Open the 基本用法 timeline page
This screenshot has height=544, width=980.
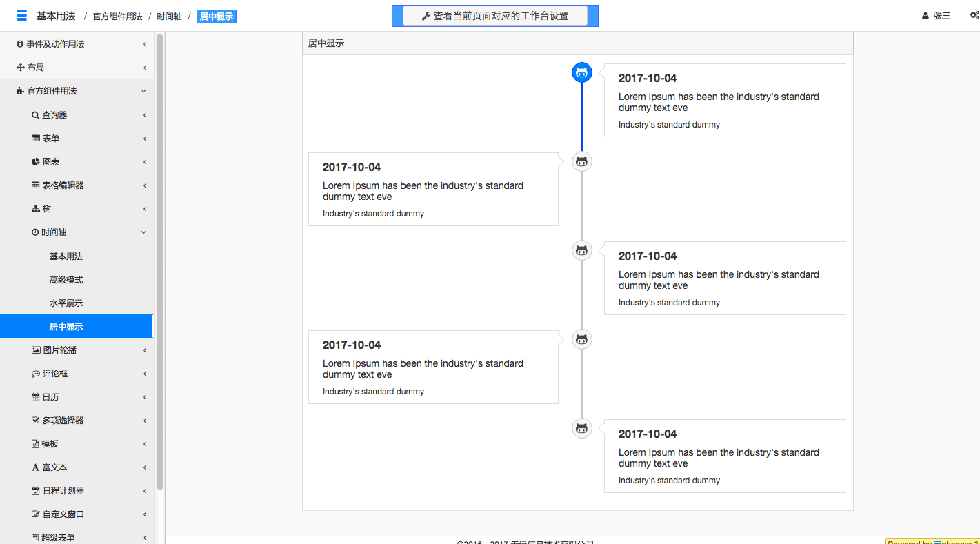(x=66, y=256)
